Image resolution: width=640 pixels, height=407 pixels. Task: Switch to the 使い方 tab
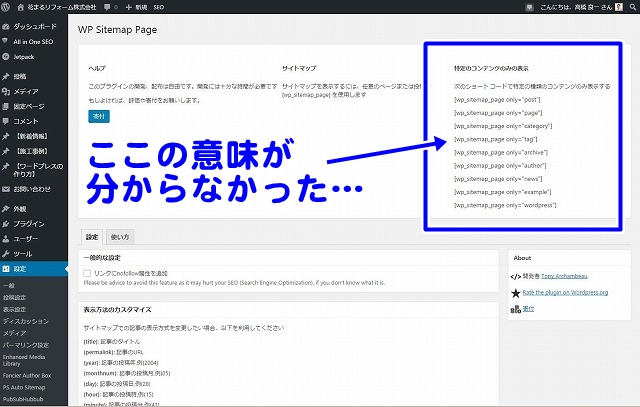(x=119, y=237)
